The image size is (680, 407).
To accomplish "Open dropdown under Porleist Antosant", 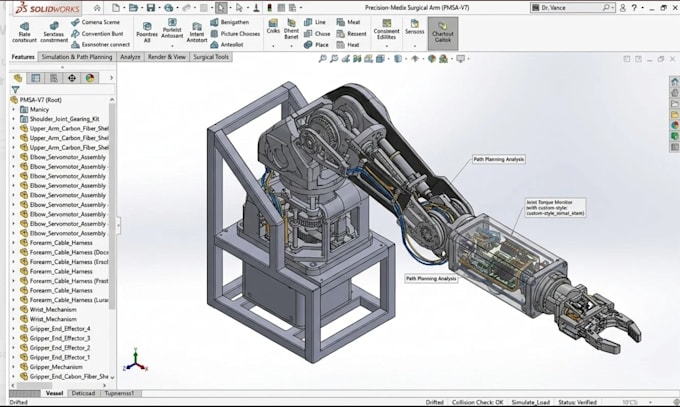I will coord(172,46).
